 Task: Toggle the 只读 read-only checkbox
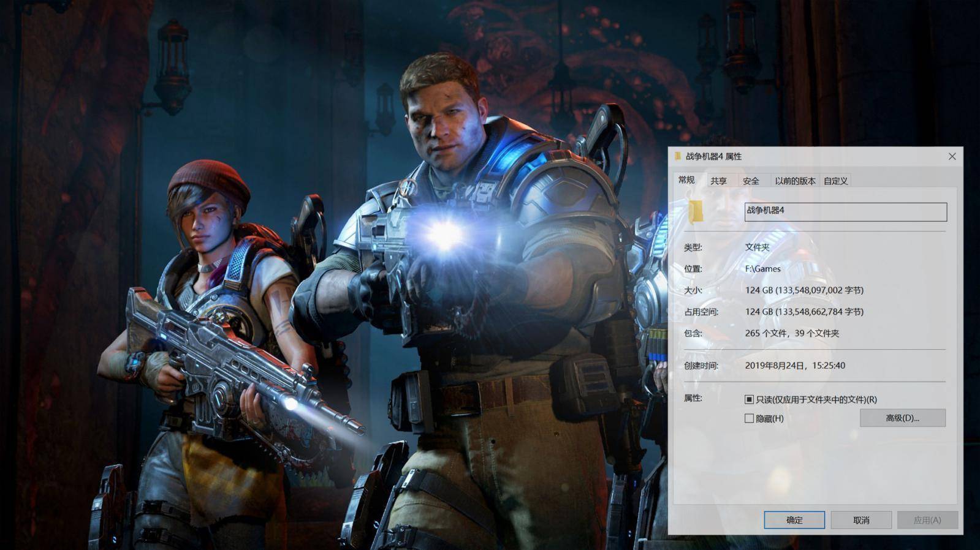point(749,399)
